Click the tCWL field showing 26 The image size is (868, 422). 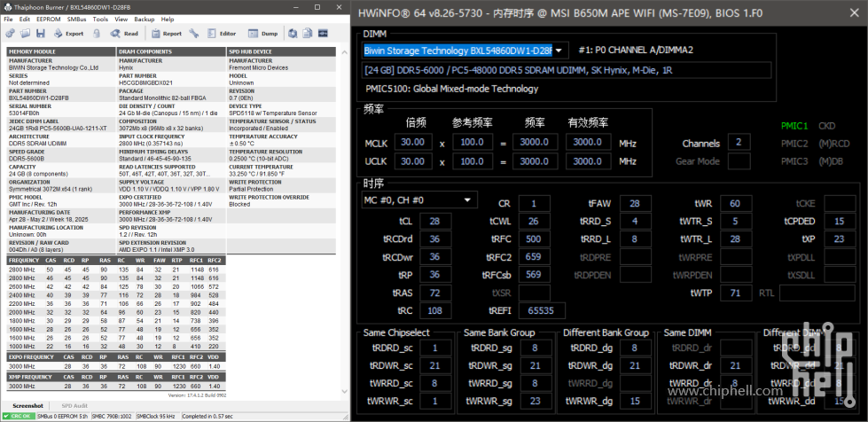coord(535,222)
